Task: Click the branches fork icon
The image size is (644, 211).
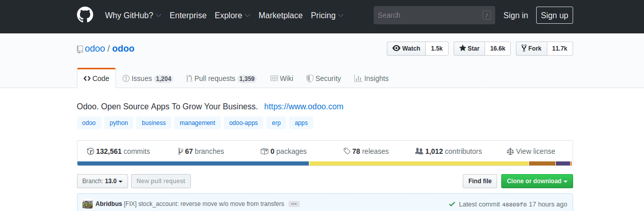Action: (181, 151)
